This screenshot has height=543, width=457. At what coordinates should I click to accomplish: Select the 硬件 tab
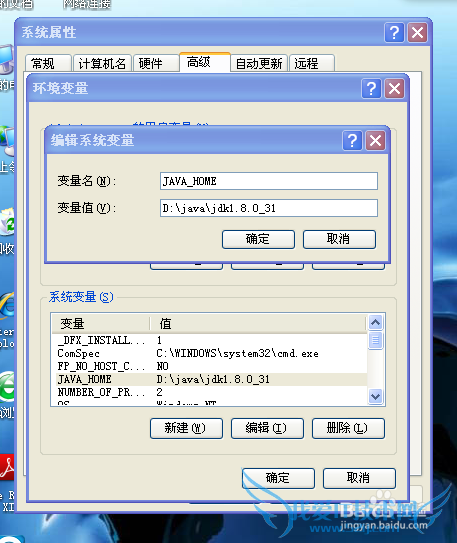[x=156, y=63]
